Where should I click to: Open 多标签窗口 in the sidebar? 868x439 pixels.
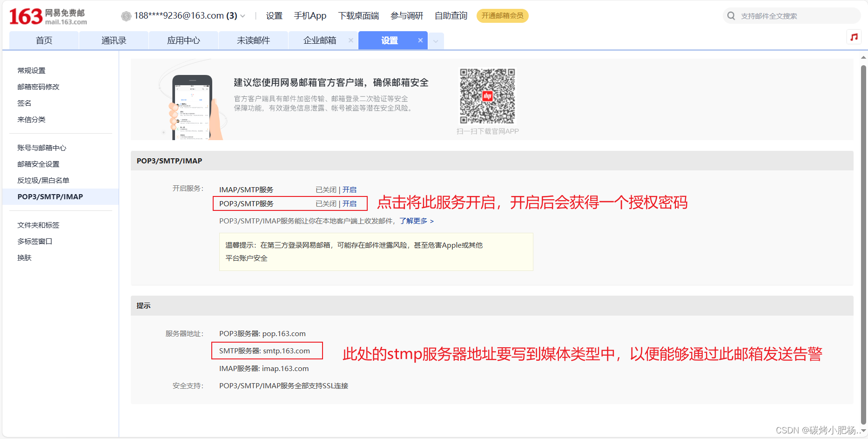click(x=35, y=241)
